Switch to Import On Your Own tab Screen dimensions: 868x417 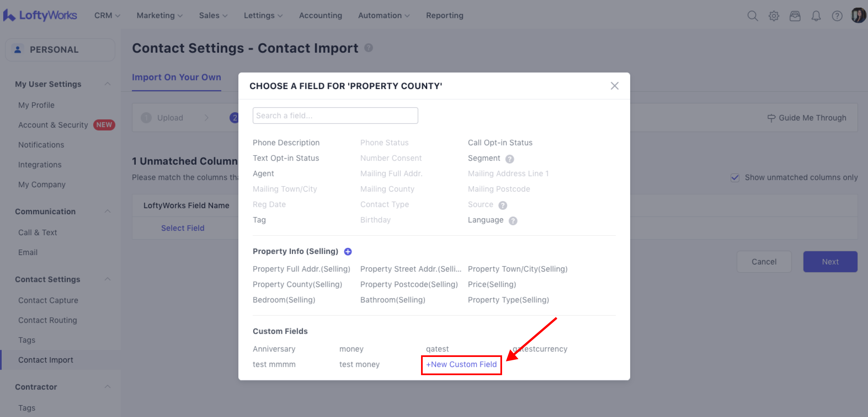tap(176, 77)
